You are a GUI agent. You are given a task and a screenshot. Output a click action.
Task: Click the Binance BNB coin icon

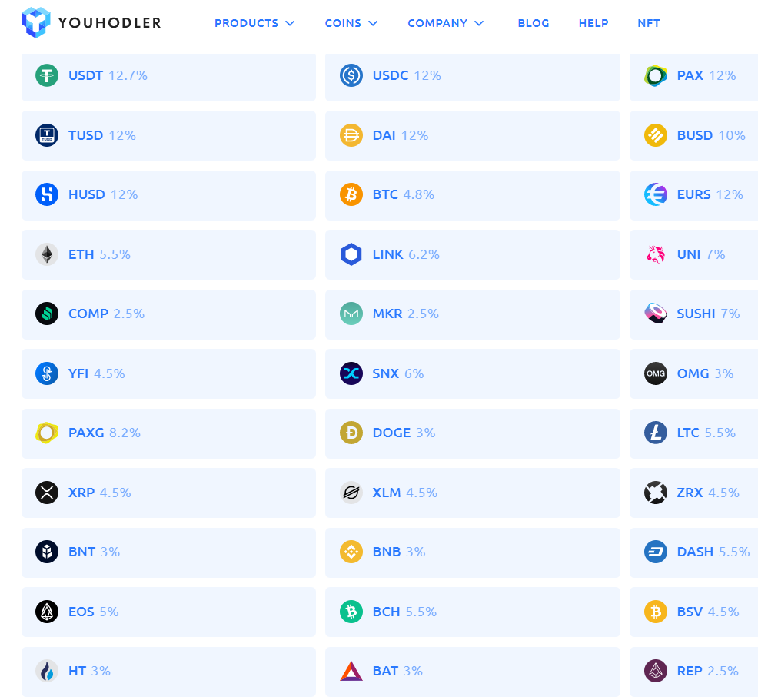coord(351,552)
